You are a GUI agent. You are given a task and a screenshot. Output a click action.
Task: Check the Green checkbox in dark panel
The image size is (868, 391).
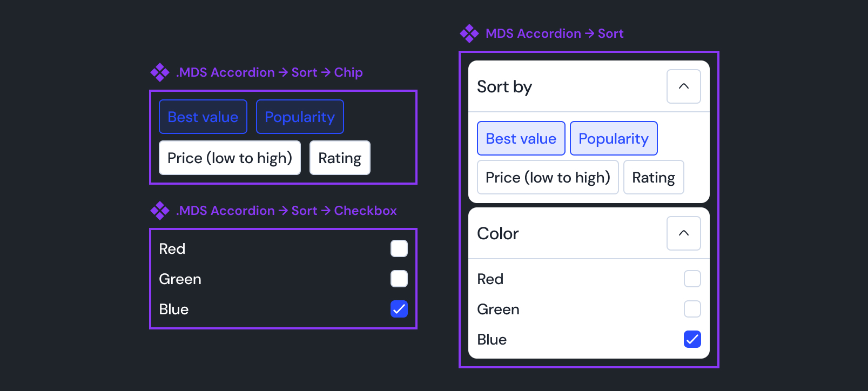click(x=399, y=279)
